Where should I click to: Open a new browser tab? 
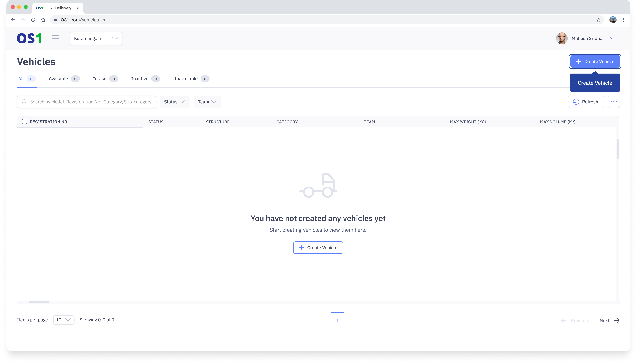coord(91,8)
